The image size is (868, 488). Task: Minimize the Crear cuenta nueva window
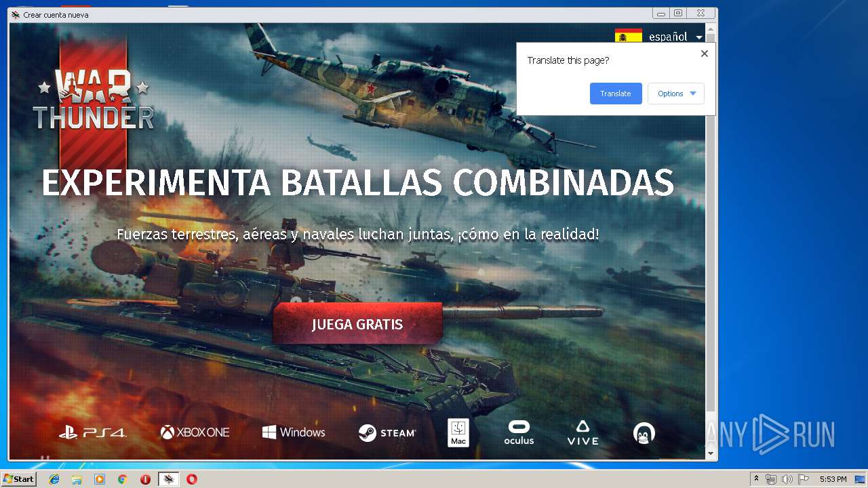tap(661, 13)
